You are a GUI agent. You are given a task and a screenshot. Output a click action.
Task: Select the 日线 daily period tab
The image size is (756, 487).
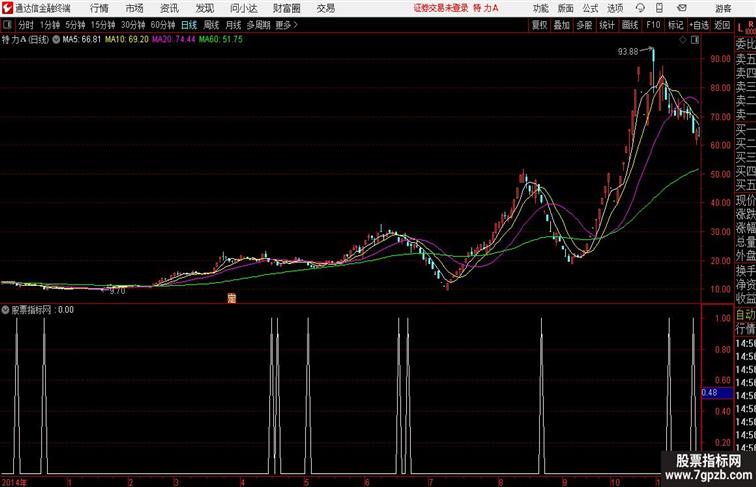tap(189, 25)
